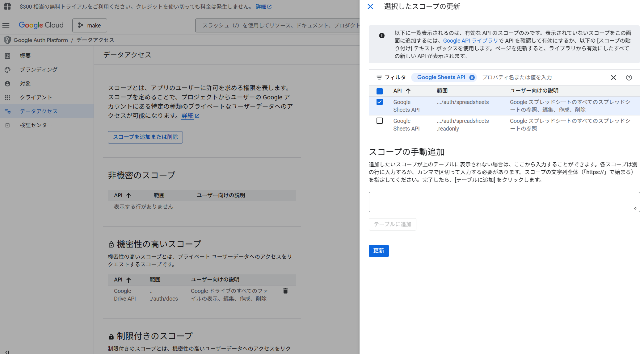Sort sensitive scopes by API arrow
The width and height of the screenshot is (644, 354).
coord(128,280)
